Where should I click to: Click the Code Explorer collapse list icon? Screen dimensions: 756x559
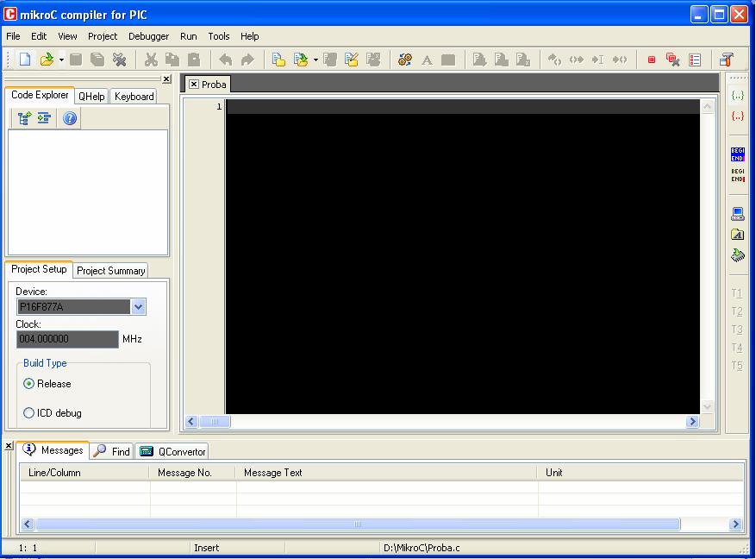(x=44, y=118)
